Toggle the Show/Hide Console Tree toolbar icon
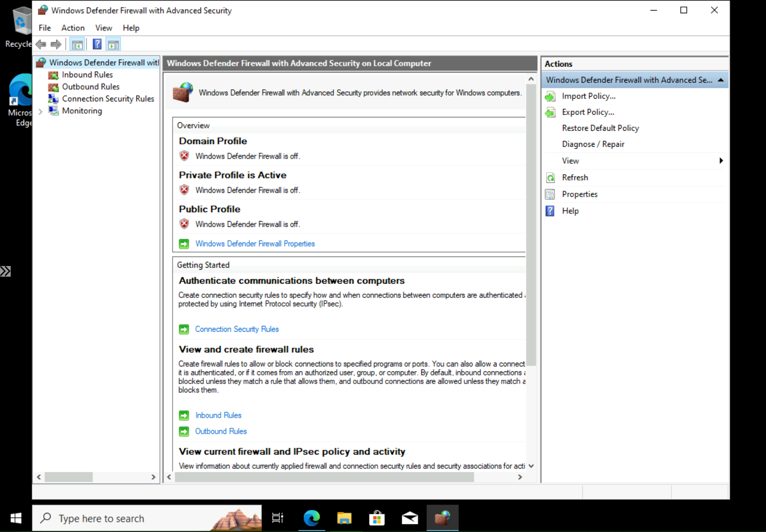The image size is (766, 532). [x=77, y=44]
